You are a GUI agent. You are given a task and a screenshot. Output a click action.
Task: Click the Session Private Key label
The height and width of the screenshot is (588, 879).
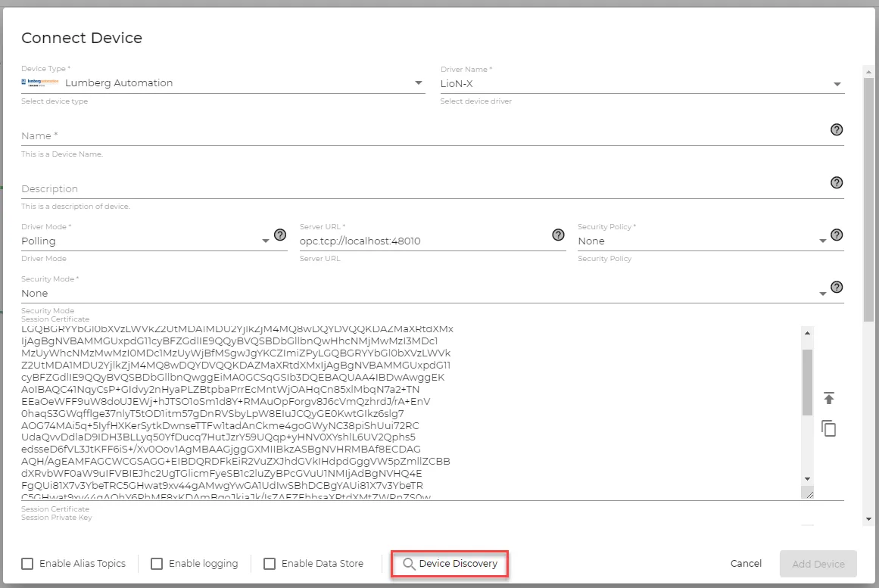click(x=57, y=518)
